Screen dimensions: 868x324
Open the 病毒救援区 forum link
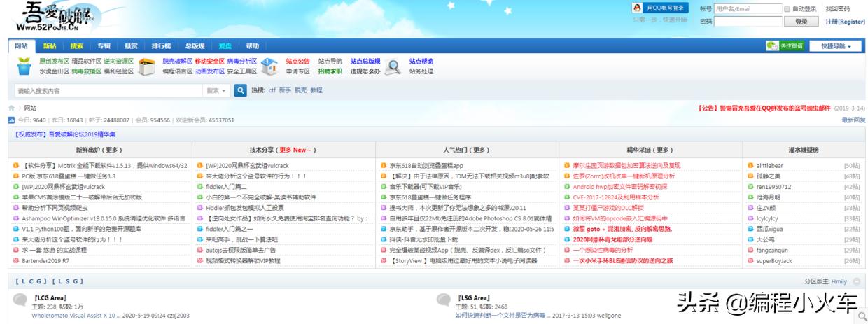(86, 71)
